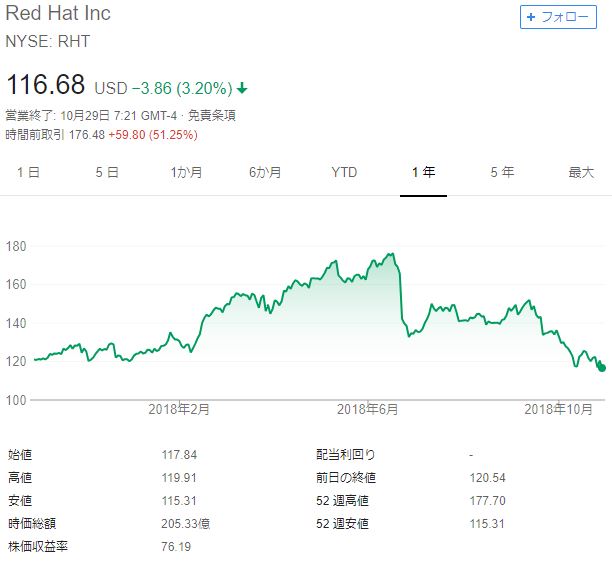Show the 最大 maximum range chart

click(x=581, y=172)
